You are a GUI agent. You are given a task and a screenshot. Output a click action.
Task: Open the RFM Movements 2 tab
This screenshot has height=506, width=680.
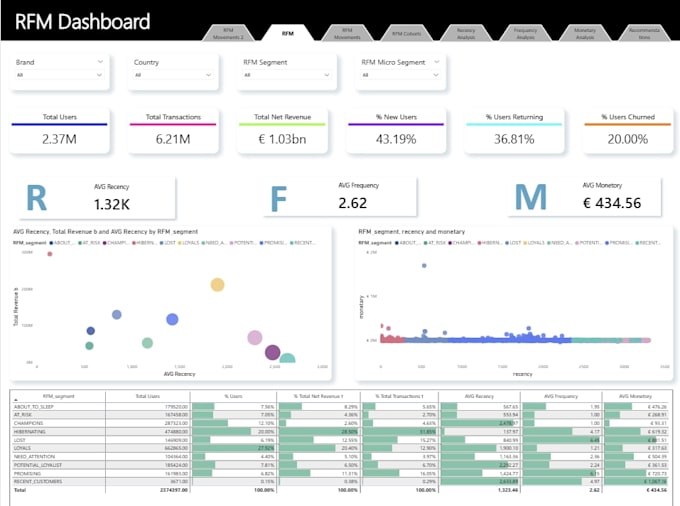coord(228,33)
